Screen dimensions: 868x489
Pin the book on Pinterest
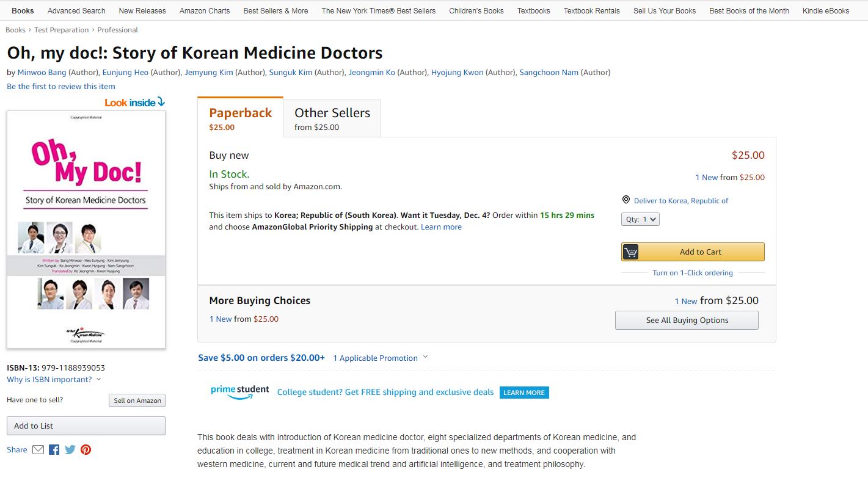click(x=86, y=450)
